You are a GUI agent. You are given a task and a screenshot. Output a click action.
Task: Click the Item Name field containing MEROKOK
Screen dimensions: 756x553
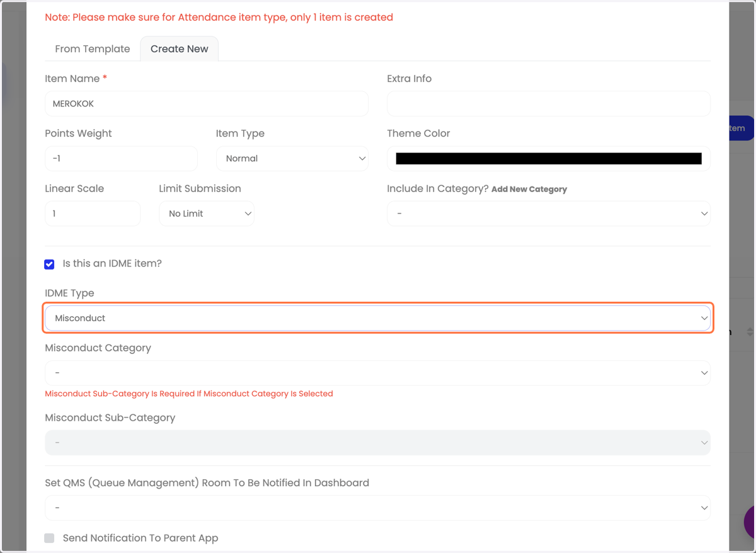pos(207,103)
